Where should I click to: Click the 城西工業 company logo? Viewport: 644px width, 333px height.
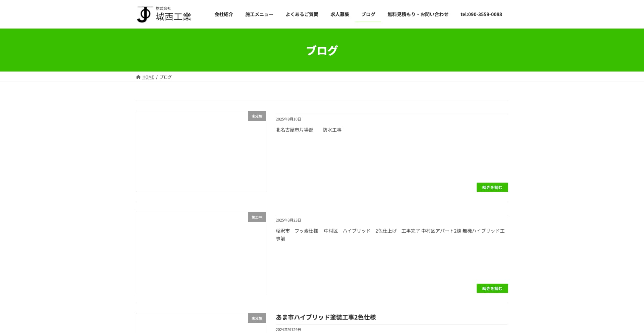coord(164,14)
